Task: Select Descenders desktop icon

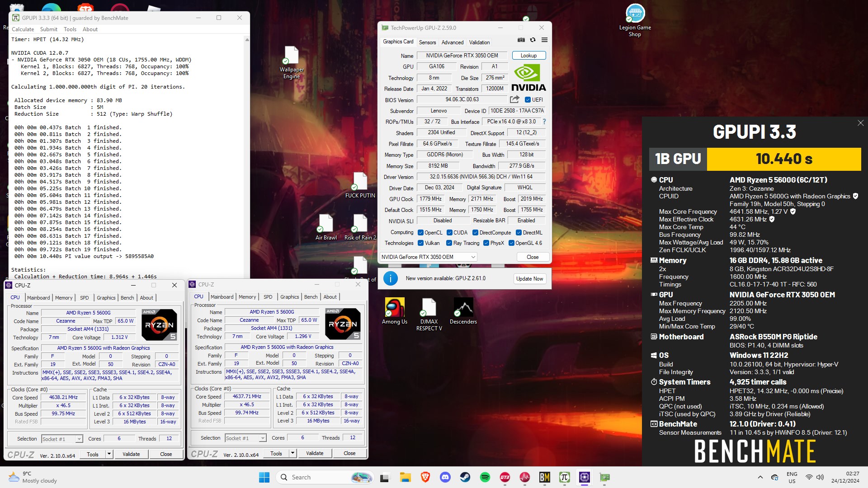Action: pyautogui.click(x=463, y=311)
